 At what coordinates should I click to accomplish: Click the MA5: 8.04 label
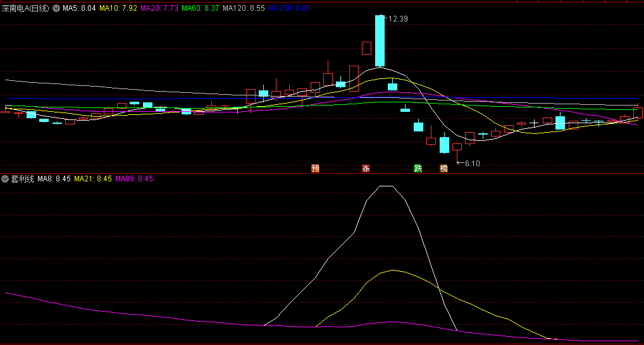point(79,8)
